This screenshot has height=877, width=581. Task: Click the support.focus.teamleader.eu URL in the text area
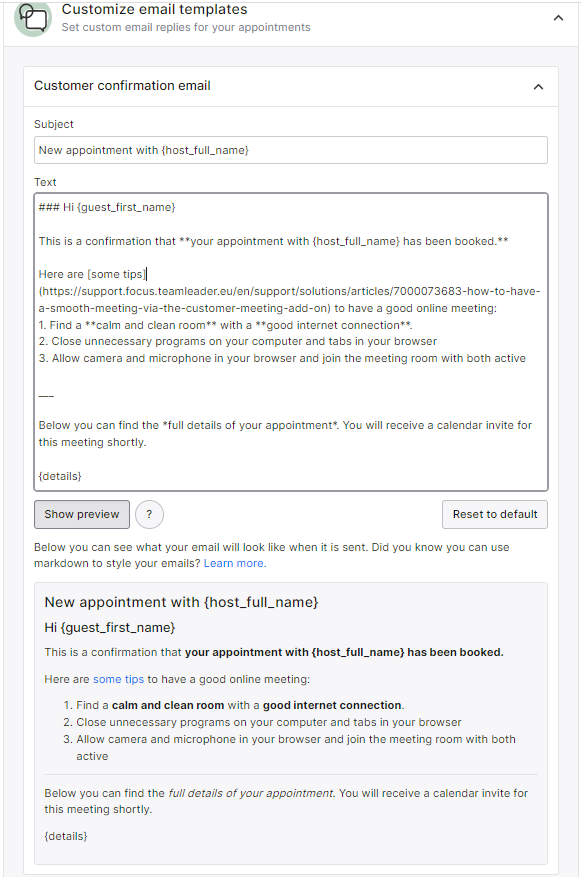click(x=289, y=300)
